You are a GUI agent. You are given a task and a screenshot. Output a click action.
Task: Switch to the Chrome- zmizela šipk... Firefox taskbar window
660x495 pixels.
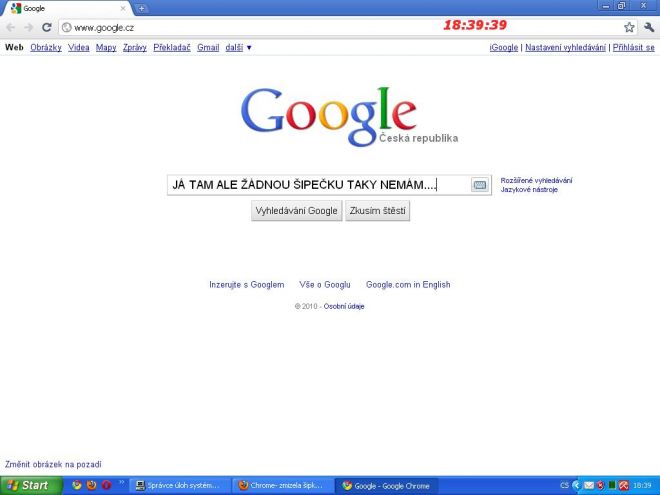click(283, 486)
